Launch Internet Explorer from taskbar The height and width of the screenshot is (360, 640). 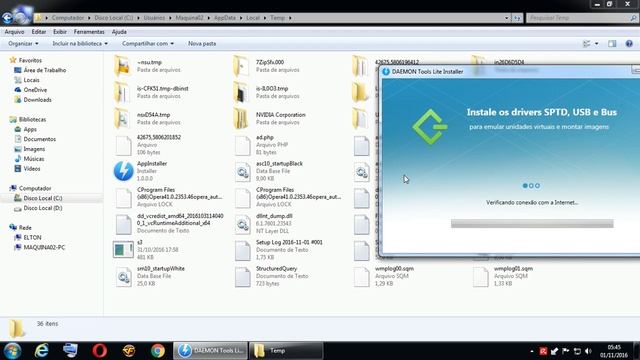coord(42,351)
